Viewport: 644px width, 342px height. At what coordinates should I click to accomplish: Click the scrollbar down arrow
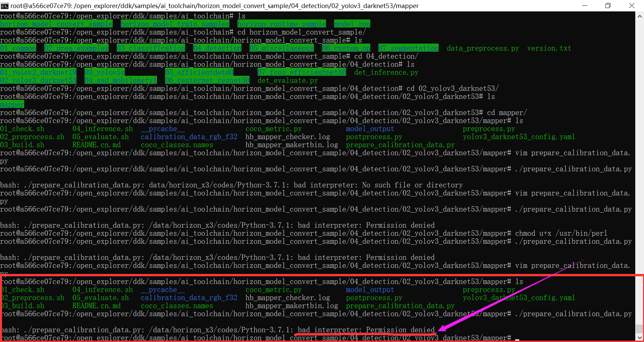(640, 338)
